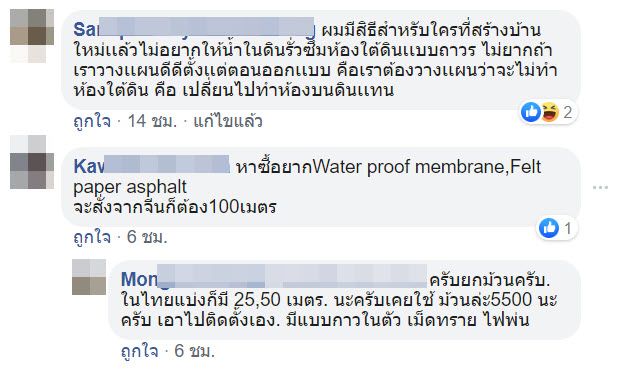620x371 pixels.
Task: Like the first comment by Sa...
Action: [x=92, y=121]
